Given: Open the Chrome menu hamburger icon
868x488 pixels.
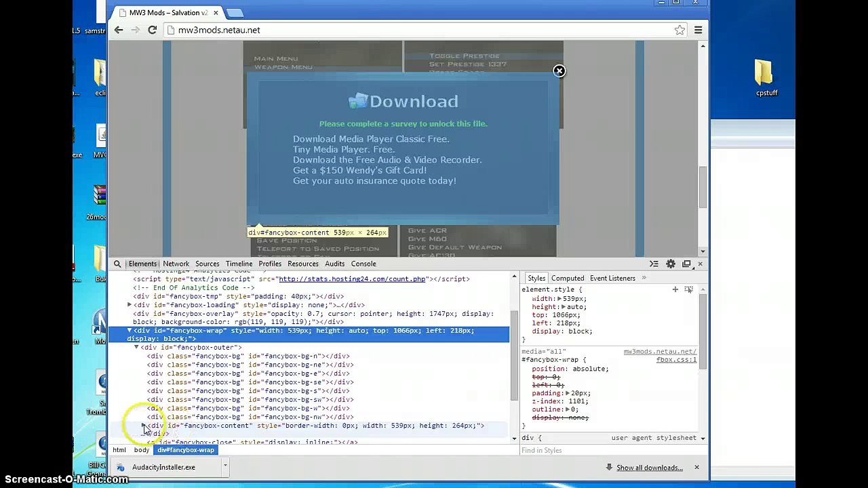Looking at the screenshot, I should click(x=698, y=30).
